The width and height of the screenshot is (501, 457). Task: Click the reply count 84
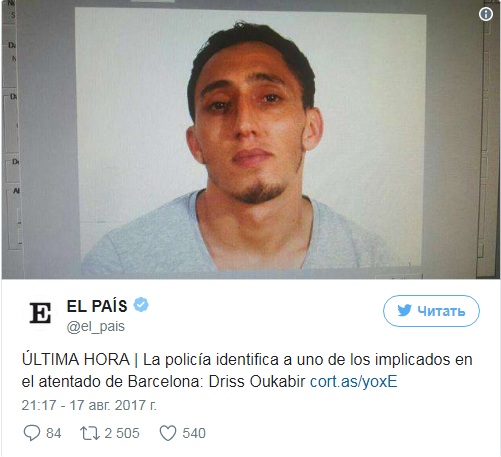[x=54, y=433]
